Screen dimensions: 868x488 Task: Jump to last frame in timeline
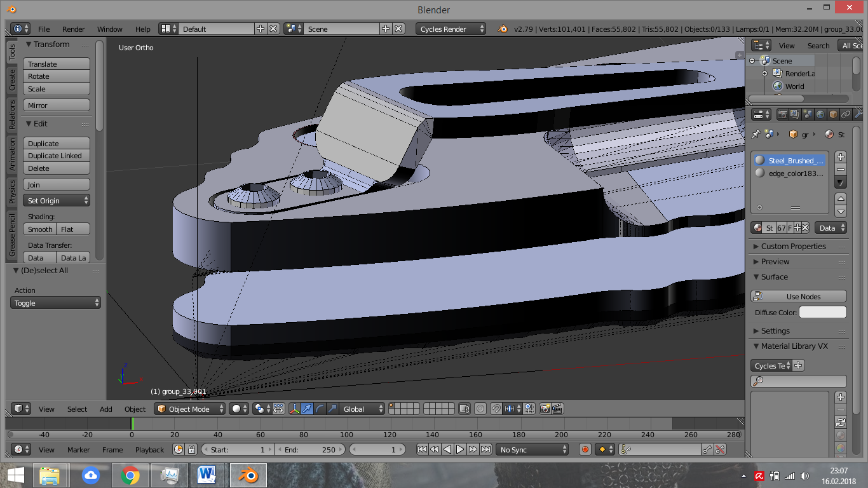pos(485,449)
